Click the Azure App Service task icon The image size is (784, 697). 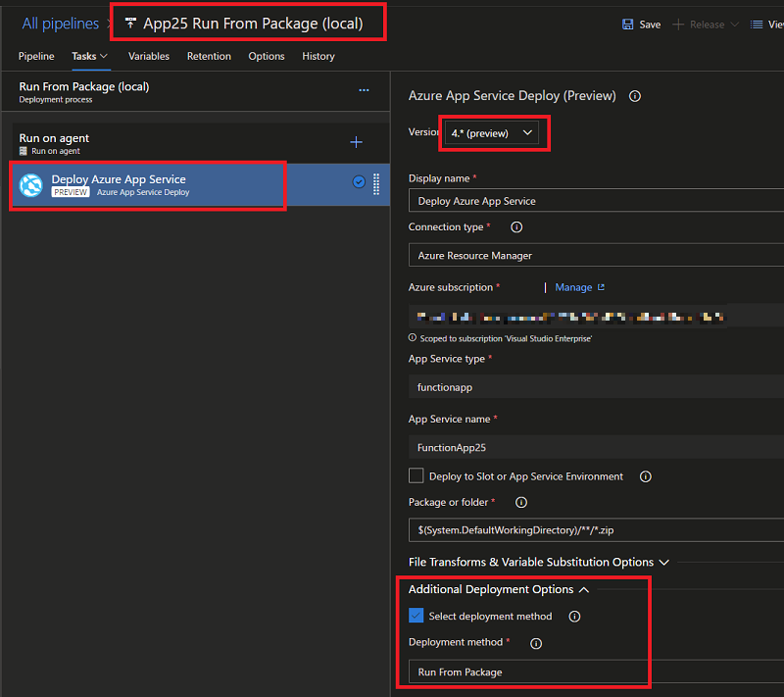coord(31,185)
